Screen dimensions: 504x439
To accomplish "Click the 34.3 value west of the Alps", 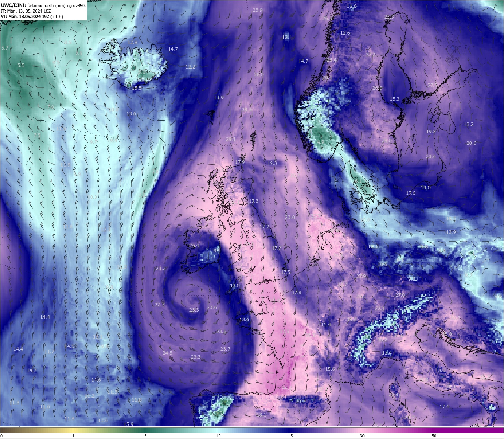I will point(352,319).
